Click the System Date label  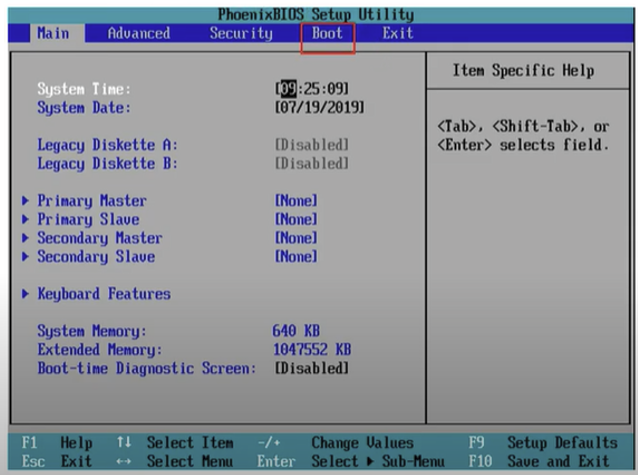pos(84,108)
